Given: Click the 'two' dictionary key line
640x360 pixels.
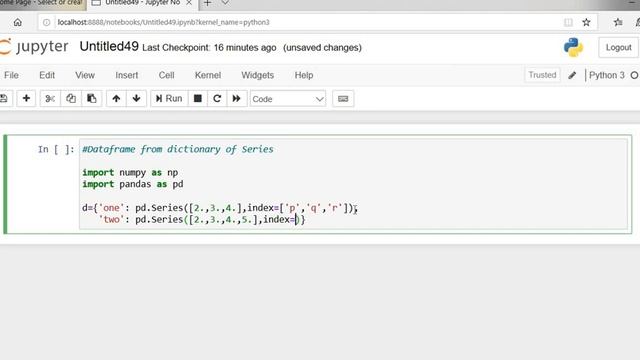Looking at the screenshot, I should pos(202,220).
